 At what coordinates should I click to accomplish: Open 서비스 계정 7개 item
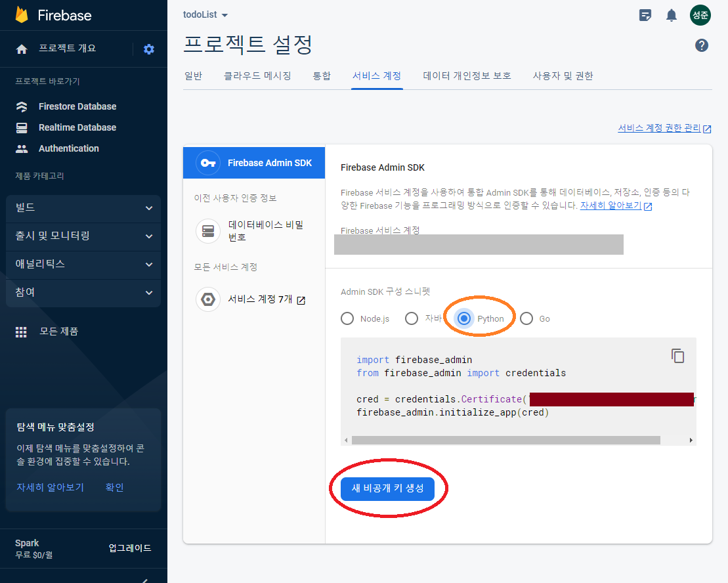point(254,299)
